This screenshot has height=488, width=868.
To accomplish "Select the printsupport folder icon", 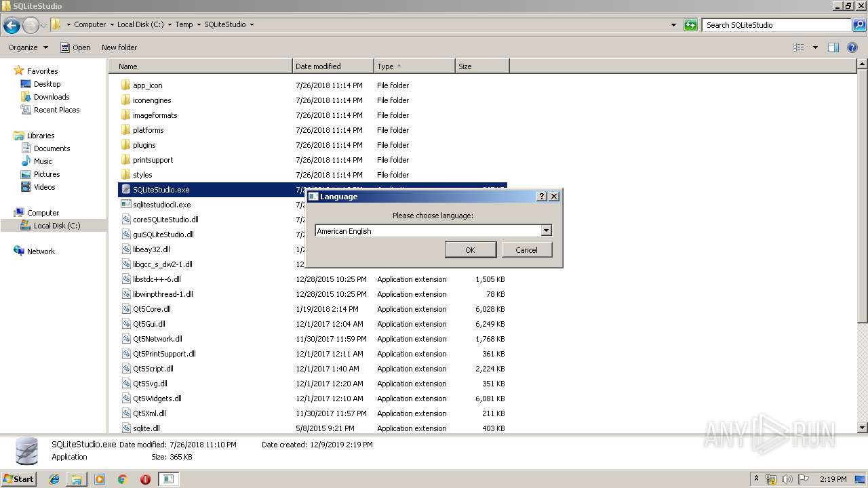I will [x=125, y=160].
